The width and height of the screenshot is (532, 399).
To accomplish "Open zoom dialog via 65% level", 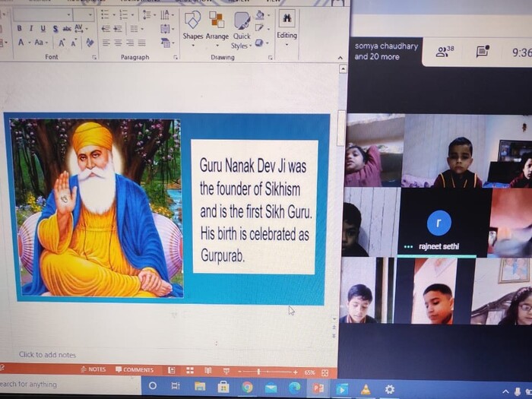I will [x=309, y=372].
